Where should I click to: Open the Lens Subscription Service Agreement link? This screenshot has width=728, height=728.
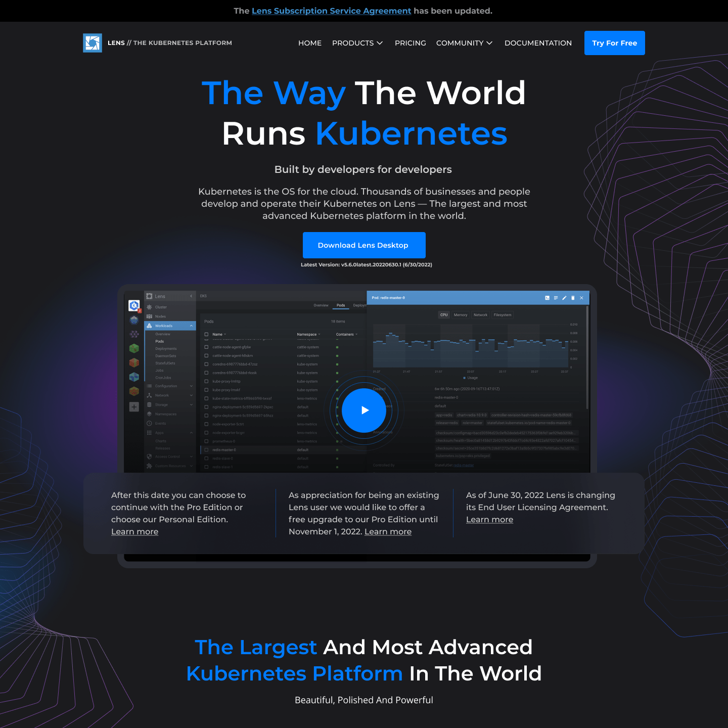coord(331,11)
